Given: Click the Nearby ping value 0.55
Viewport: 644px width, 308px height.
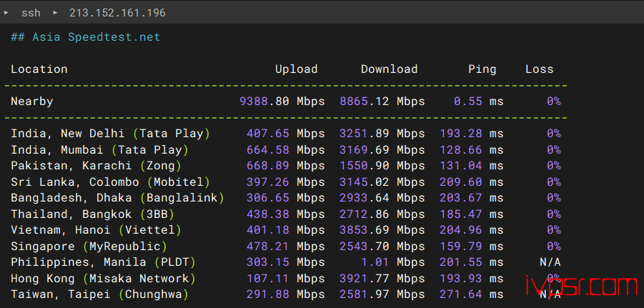Looking at the screenshot, I should pos(468,101).
